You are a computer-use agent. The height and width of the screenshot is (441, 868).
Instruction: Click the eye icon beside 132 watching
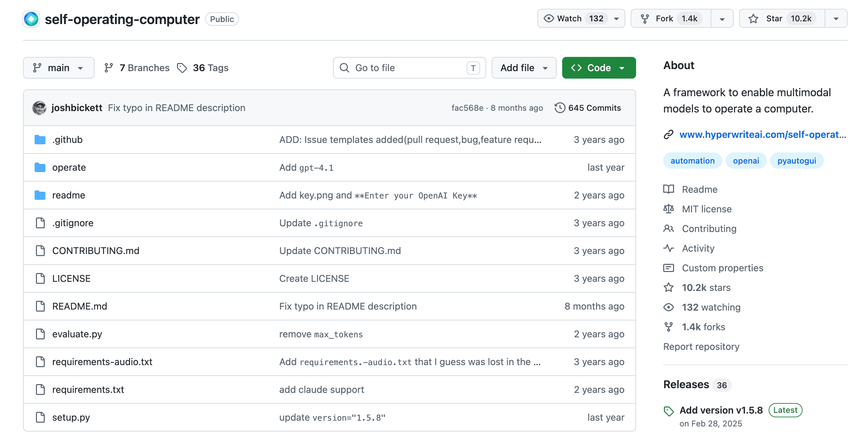pyautogui.click(x=669, y=307)
